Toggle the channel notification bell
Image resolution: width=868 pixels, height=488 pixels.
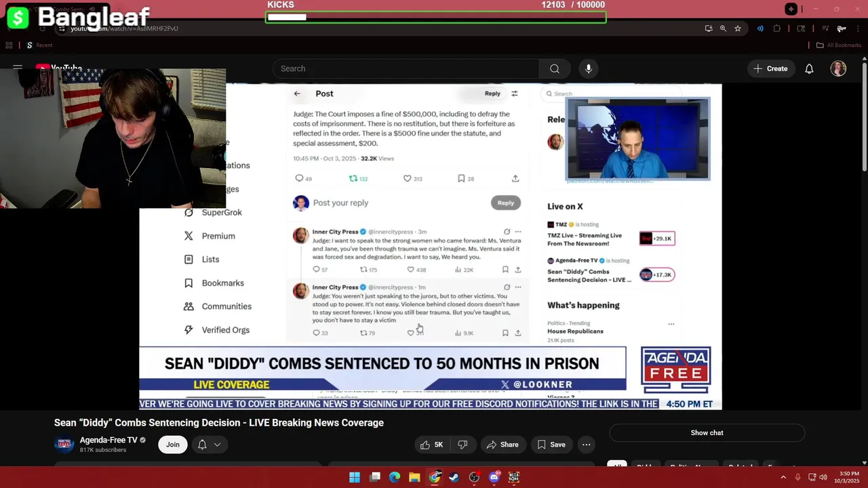click(202, 445)
